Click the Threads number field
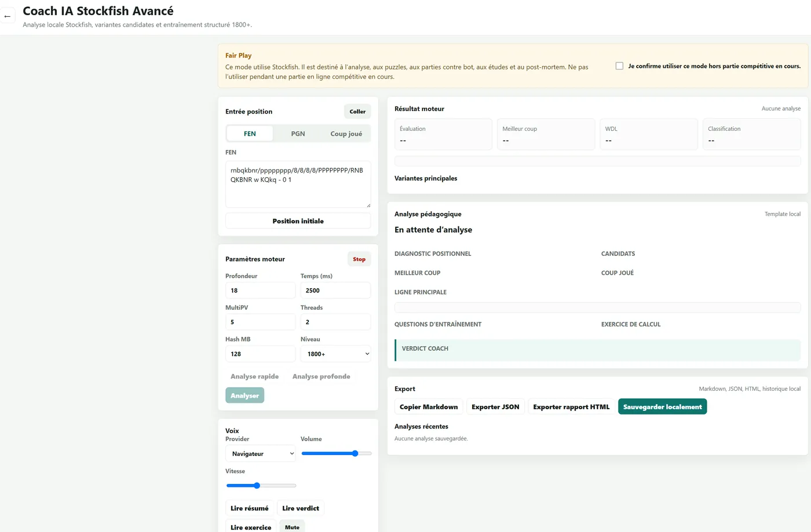This screenshot has width=811, height=532. coord(335,322)
